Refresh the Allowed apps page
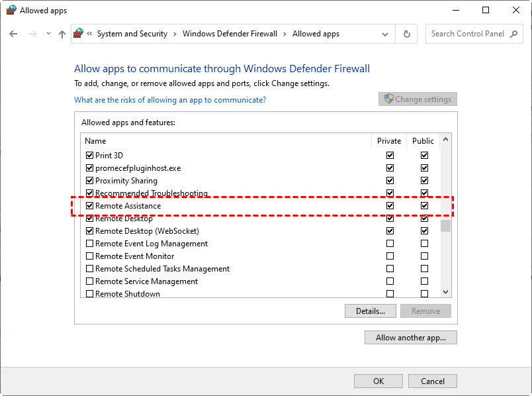532x396 pixels. [x=407, y=34]
